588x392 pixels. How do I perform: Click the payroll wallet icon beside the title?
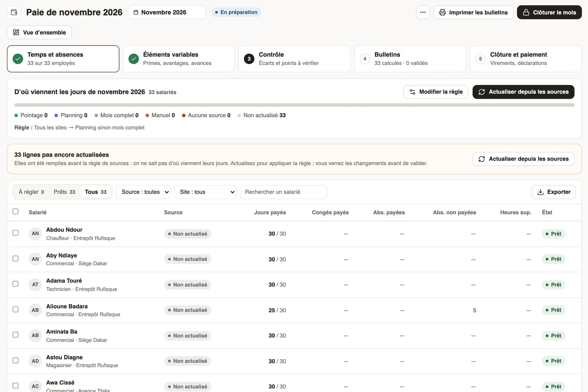pyautogui.click(x=14, y=12)
